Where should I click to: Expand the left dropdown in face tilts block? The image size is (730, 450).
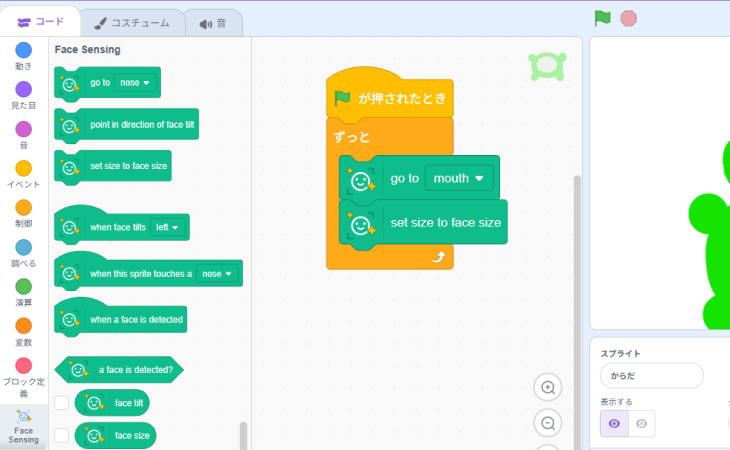click(168, 227)
